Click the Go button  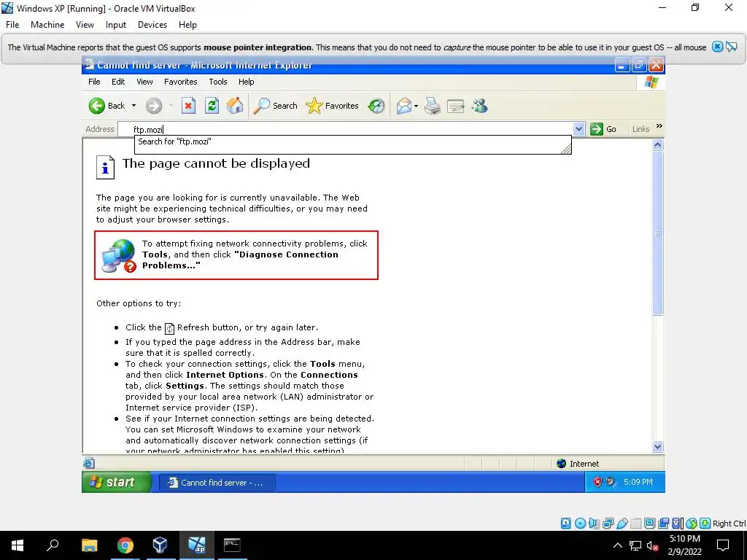603,129
